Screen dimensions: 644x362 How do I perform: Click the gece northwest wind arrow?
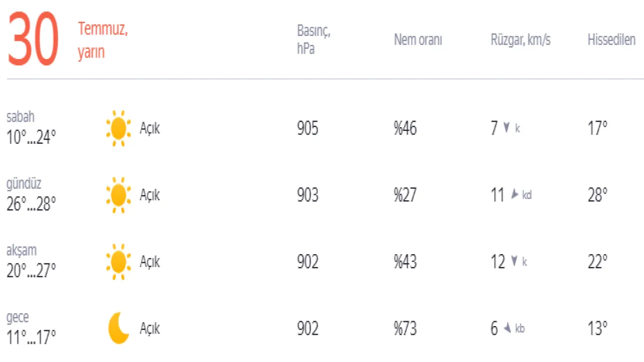click(507, 328)
